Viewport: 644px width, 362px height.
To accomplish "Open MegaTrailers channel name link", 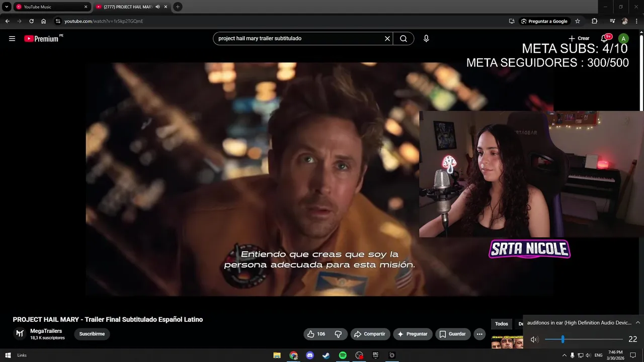I will [46, 331].
